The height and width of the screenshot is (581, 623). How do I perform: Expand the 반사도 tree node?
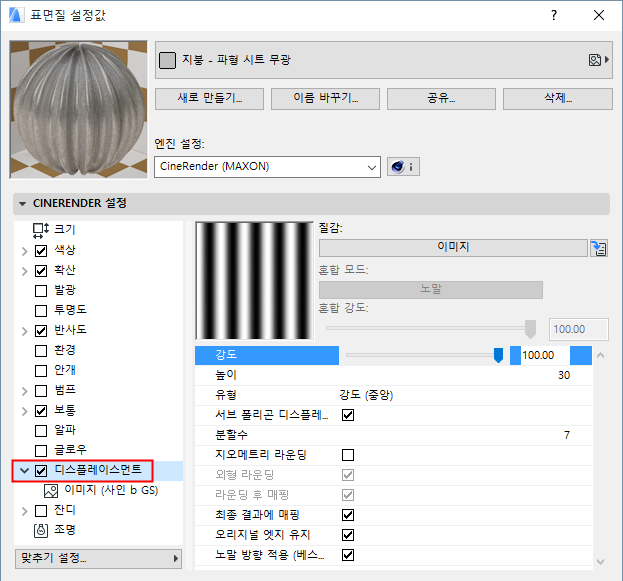click(x=24, y=331)
